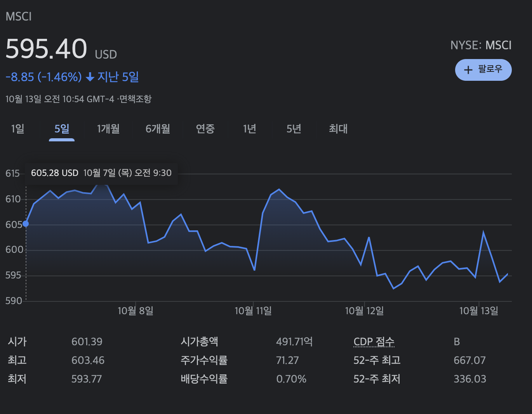Viewport: 532px width, 414px height.
Task: Click the 605.28 USD chart tooltip
Action: click(101, 173)
